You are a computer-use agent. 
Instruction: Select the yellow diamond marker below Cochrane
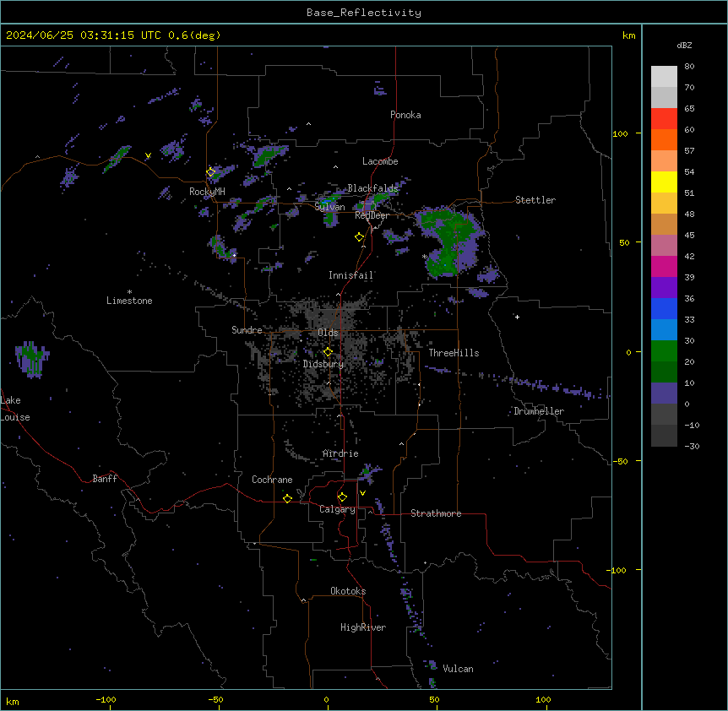tap(287, 498)
